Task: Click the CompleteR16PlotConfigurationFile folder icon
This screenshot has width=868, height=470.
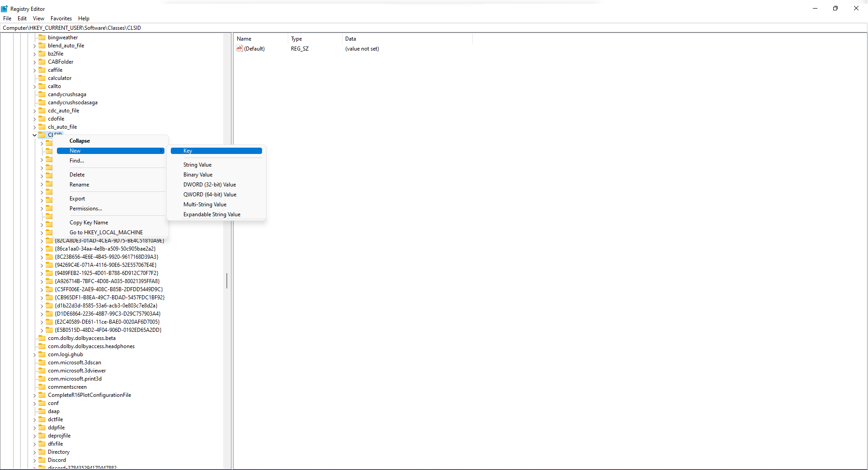Action: (42, 395)
